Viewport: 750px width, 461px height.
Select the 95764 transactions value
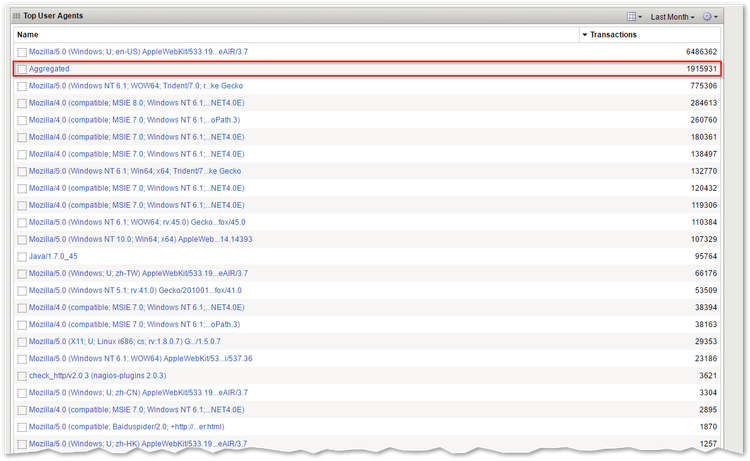(x=706, y=256)
